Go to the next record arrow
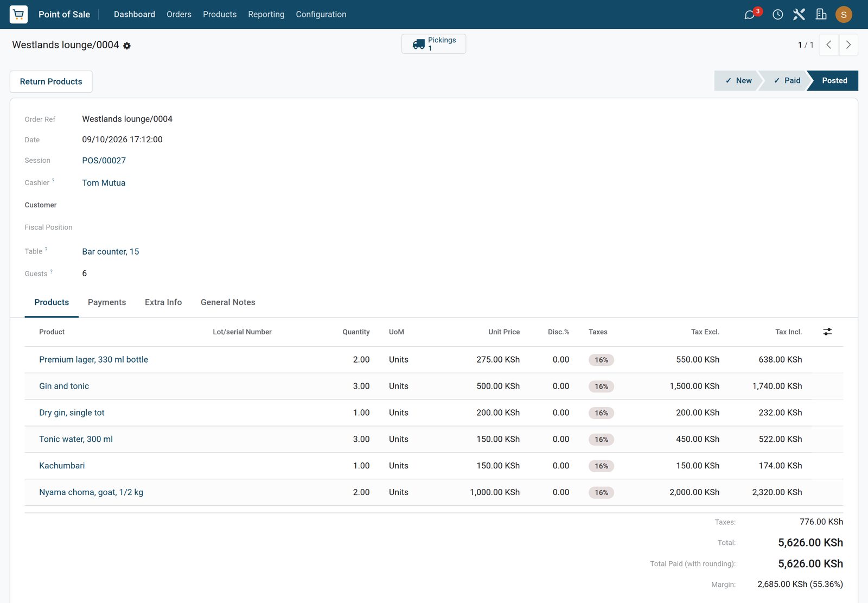The image size is (868, 603). (848, 45)
